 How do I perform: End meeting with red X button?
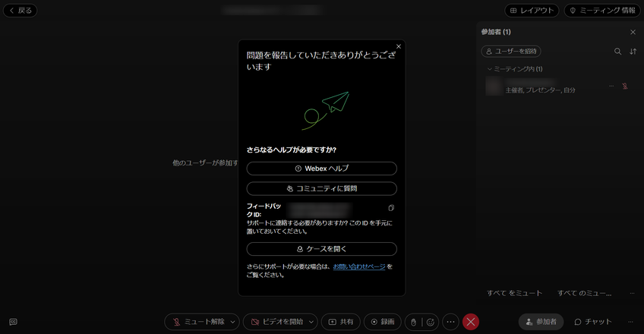coord(471,322)
